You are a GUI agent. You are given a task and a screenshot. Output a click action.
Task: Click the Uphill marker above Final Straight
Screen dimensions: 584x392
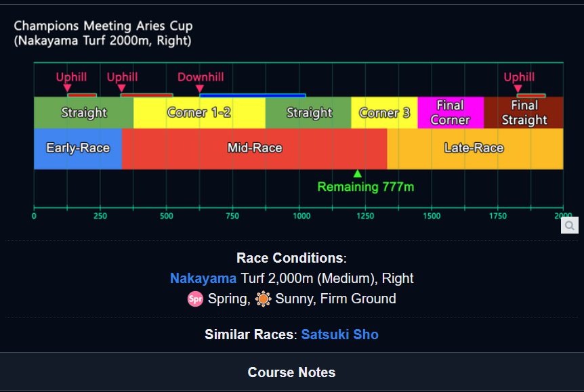pos(518,89)
